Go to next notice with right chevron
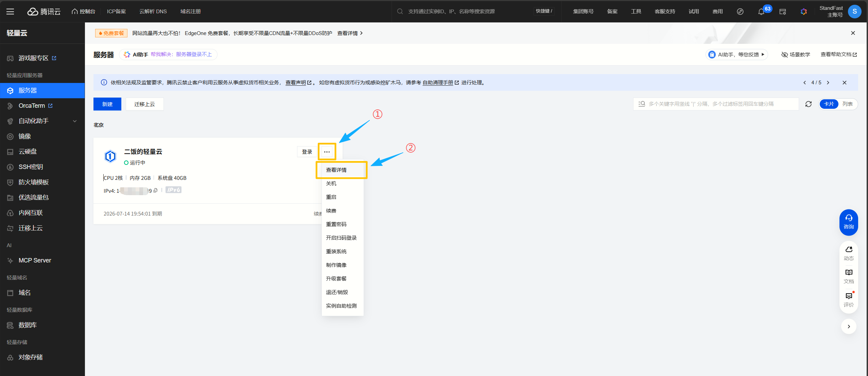This screenshot has height=376, width=868. click(828, 83)
